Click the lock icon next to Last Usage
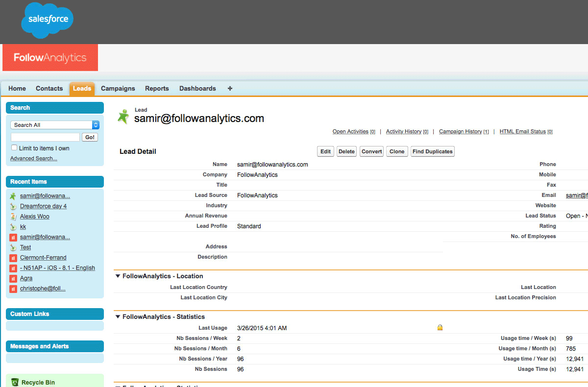588x387 pixels. click(440, 328)
